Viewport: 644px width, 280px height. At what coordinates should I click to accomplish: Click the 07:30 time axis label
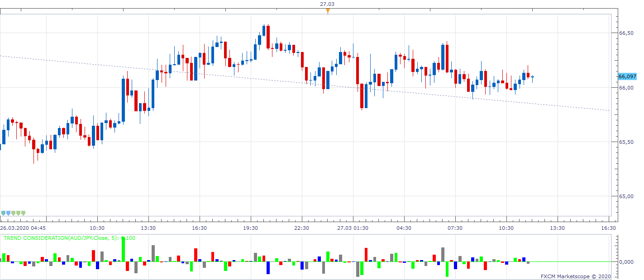[455, 228]
